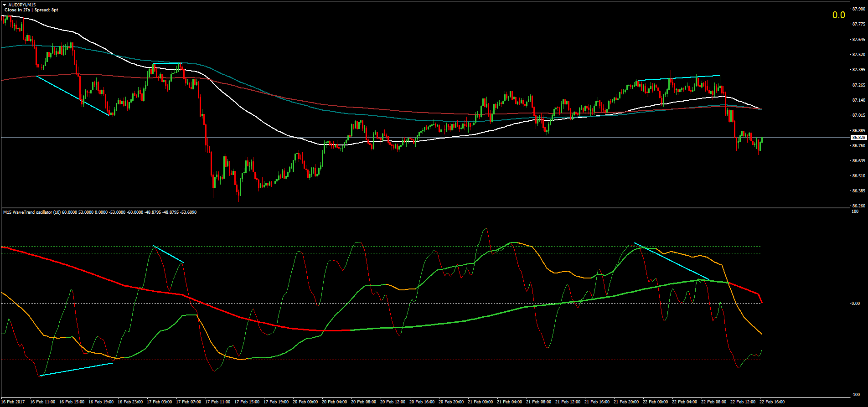Click the '21 Feb 04:00' time label
Image resolution: width=868 pixels, height=407 pixels.
[x=509, y=402]
